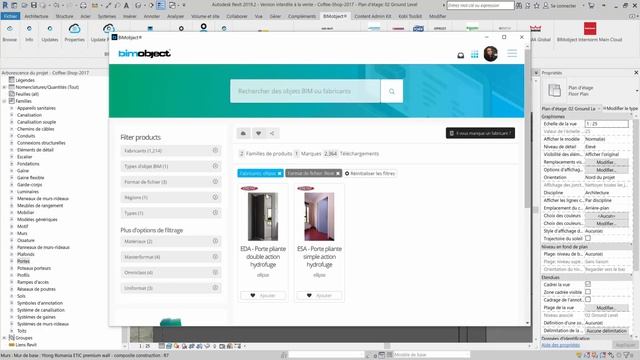Click the star favorites icon in title bar
Image resolution: width=640 pixels, height=360 pixels.
tap(536, 5)
